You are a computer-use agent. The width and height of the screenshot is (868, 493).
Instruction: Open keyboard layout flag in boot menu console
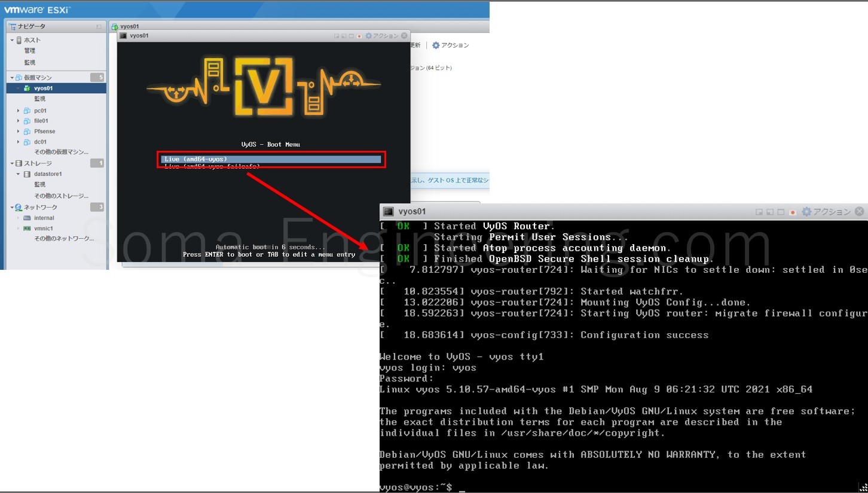pyautogui.click(x=359, y=36)
